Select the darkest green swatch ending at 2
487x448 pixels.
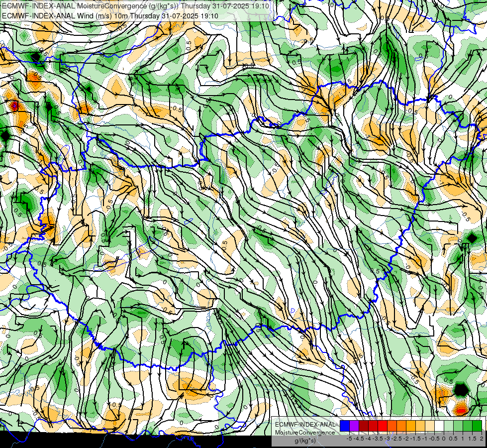477,426
